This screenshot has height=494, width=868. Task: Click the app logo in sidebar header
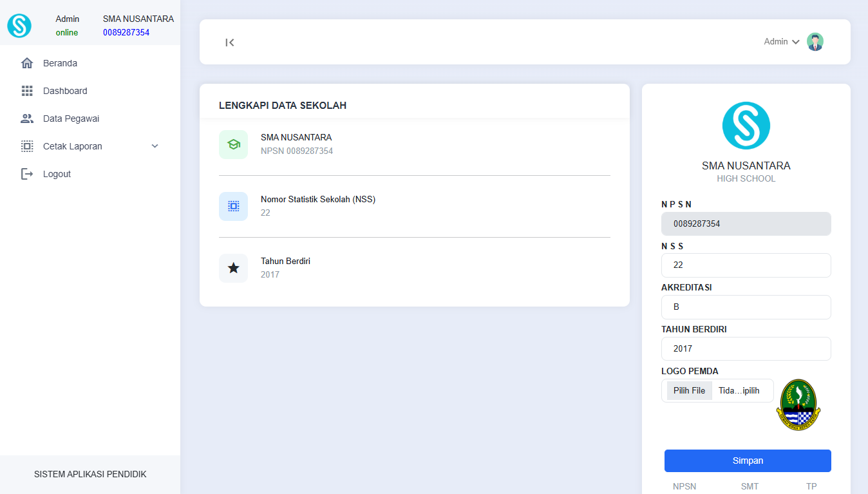pyautogui.click(x=19, y=26)
